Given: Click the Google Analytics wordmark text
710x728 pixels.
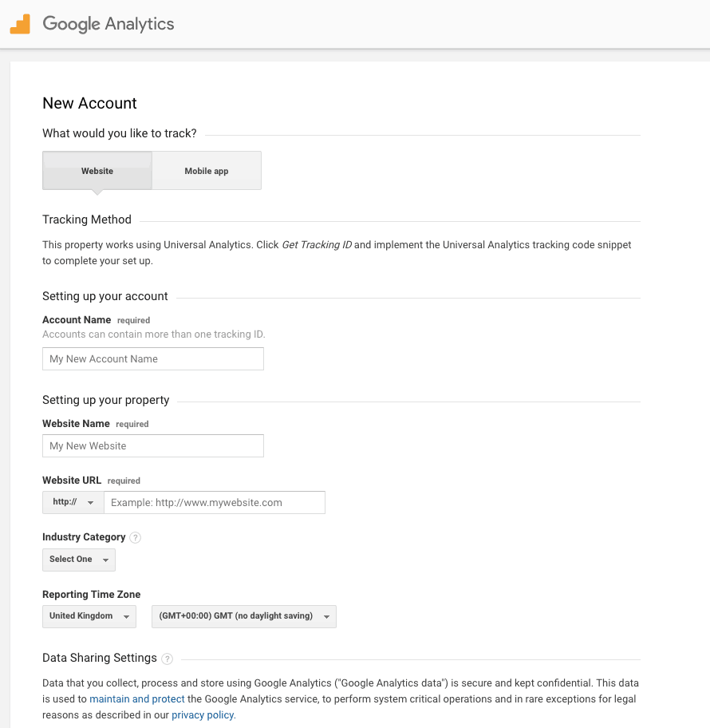Looking at the screenshot, I should [109, 24].
